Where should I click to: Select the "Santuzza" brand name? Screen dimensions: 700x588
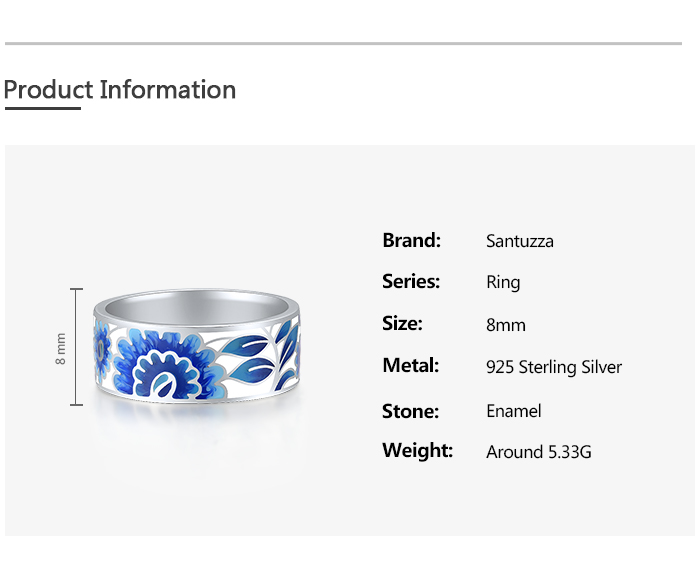pyautogui.click(x=519, y=241)
